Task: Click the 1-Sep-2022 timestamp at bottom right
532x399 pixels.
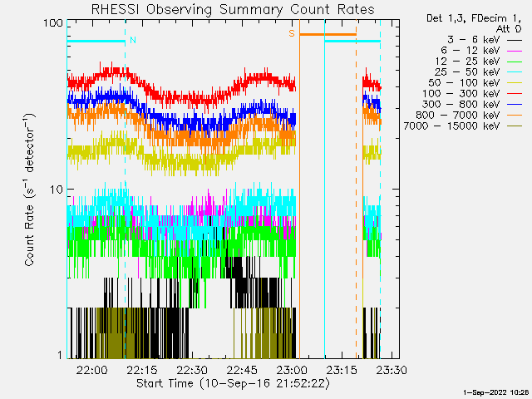Action: tap(495, 392)
